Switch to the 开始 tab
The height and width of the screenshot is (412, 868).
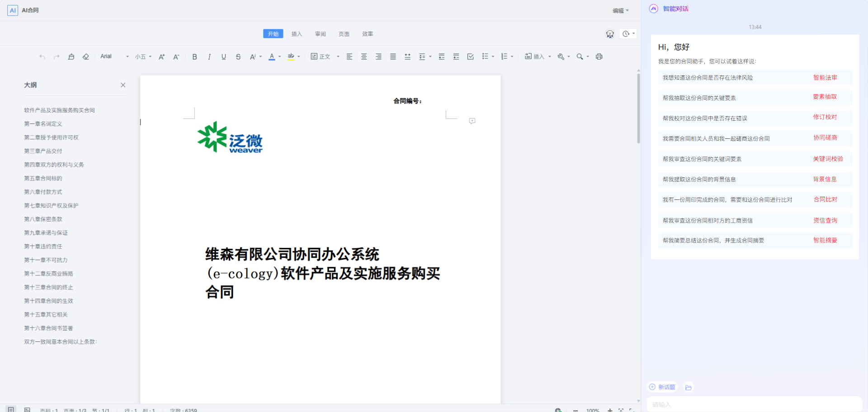pyautogui.click(x=273, y=34)
